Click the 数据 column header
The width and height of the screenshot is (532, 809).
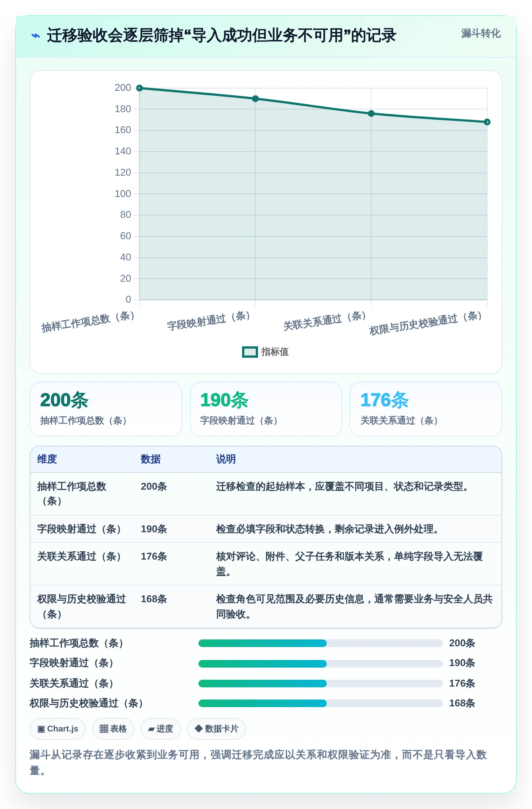tap(151, 459)
